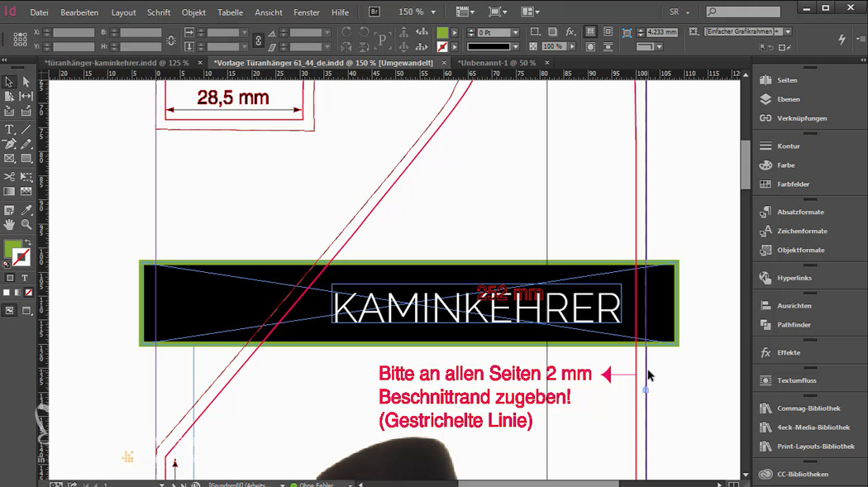Select the Eyedropper tool

(26, 210)
